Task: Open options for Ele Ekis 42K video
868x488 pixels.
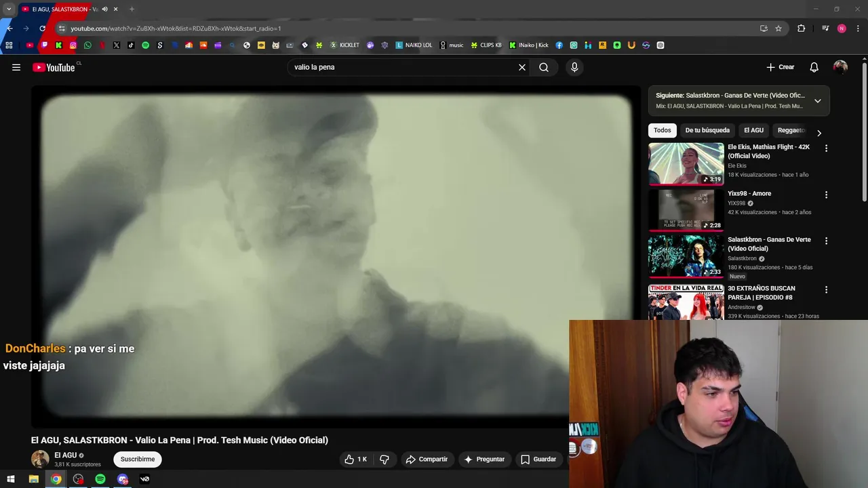Action: [826, 148]
